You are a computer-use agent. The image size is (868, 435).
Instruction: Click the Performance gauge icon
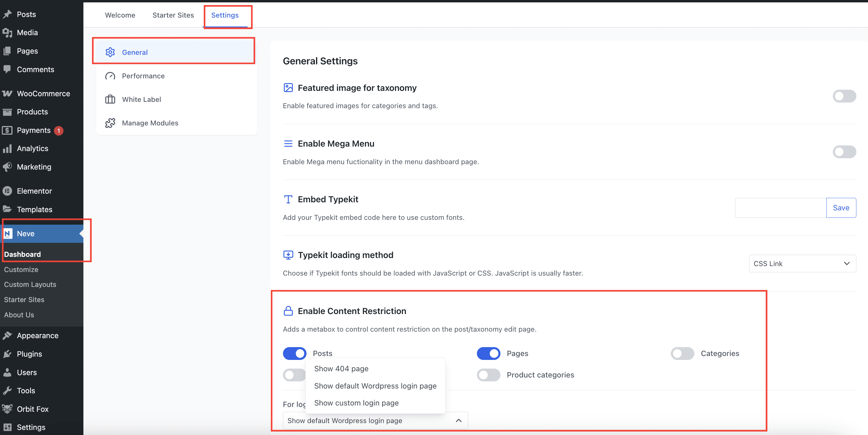coord(110,76)
